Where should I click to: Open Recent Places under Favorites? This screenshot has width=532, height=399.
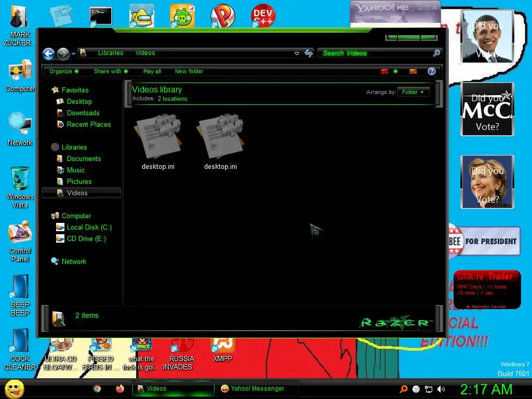[x=88, y=125]
